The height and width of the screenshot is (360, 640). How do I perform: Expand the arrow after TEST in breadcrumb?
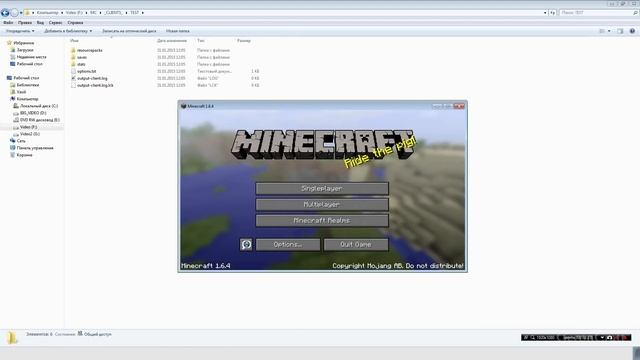tap(142, 13)
